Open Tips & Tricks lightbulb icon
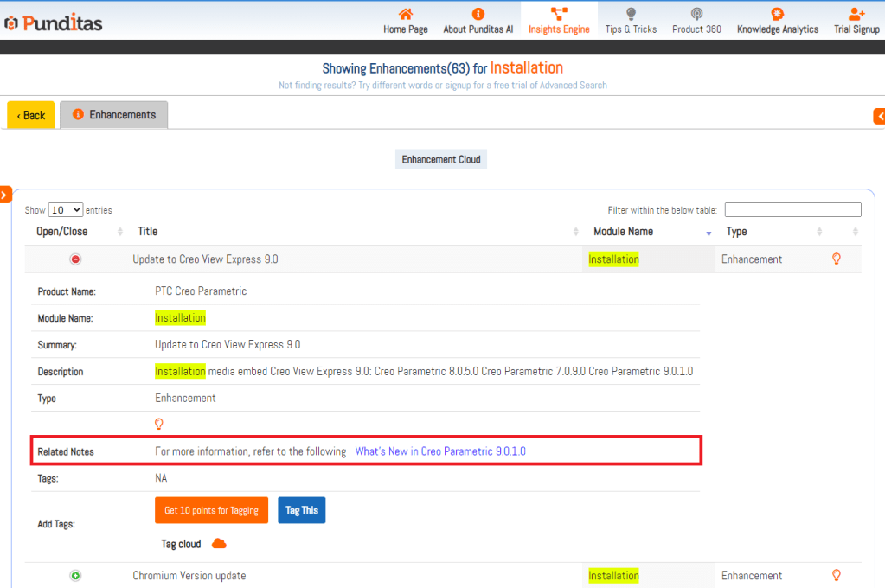The height and width of the screenshot is (588, 885). [631, 14]
